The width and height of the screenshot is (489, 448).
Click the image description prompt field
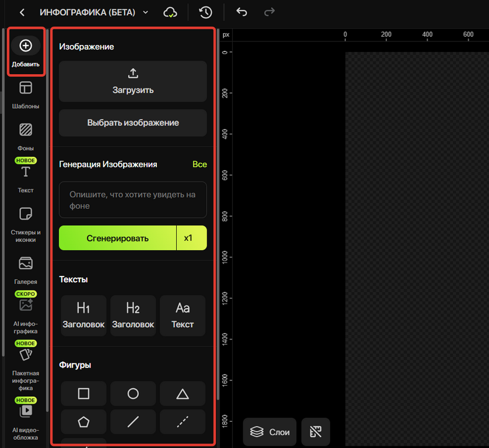(x=133, y=200)
